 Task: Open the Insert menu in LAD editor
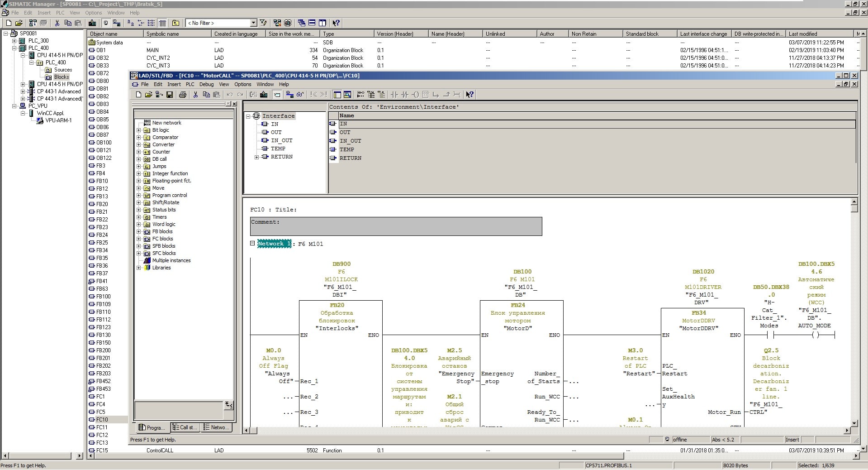[174, 84]
